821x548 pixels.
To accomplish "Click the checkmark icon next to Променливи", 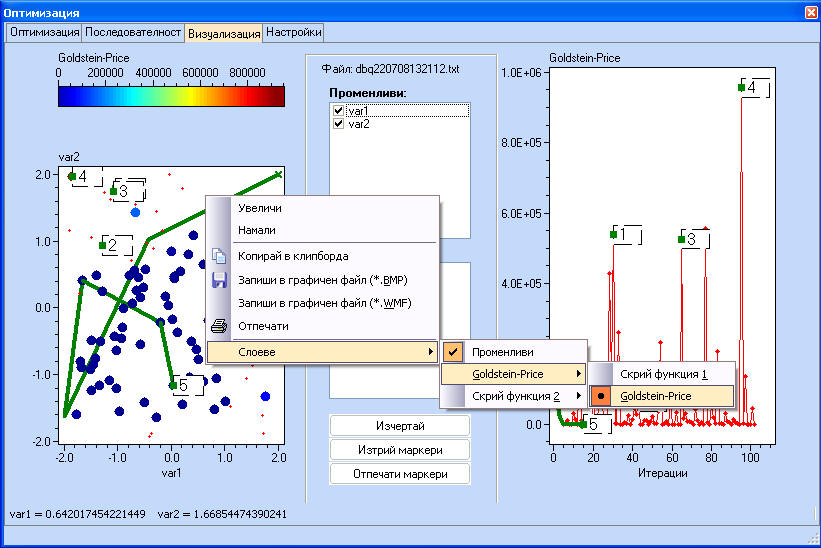I will 453,352.
